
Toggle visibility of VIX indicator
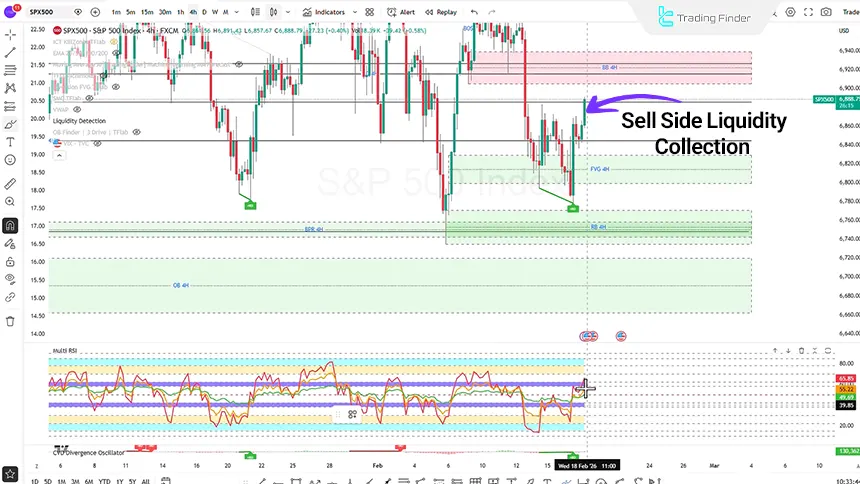click(97, 144)
